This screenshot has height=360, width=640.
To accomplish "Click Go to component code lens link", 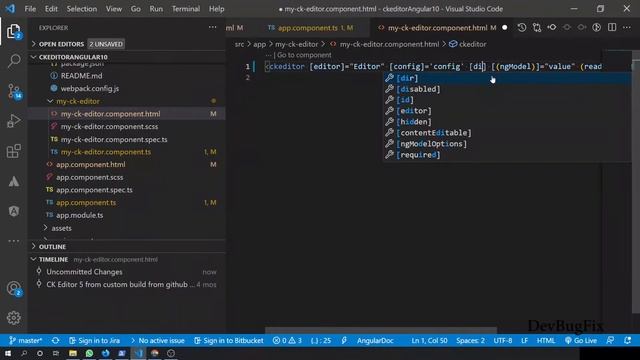I will click(304, 55).
